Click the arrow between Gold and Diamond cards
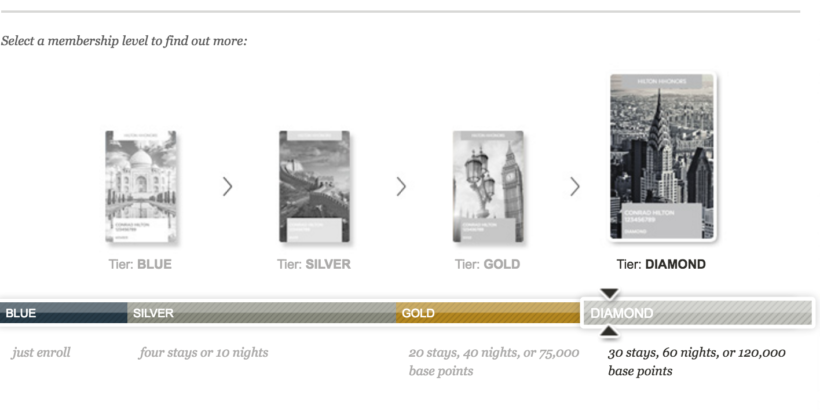 click(575, 186)
